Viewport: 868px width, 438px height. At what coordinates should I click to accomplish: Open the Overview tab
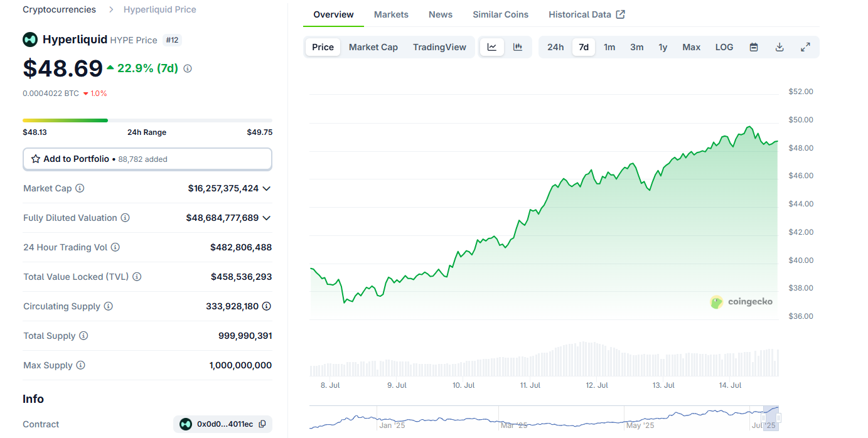click(x=334, y=14)
